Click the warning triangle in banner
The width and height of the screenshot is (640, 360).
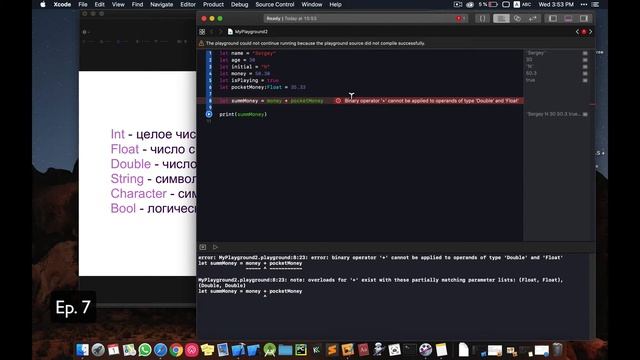(x=201, y=43)
